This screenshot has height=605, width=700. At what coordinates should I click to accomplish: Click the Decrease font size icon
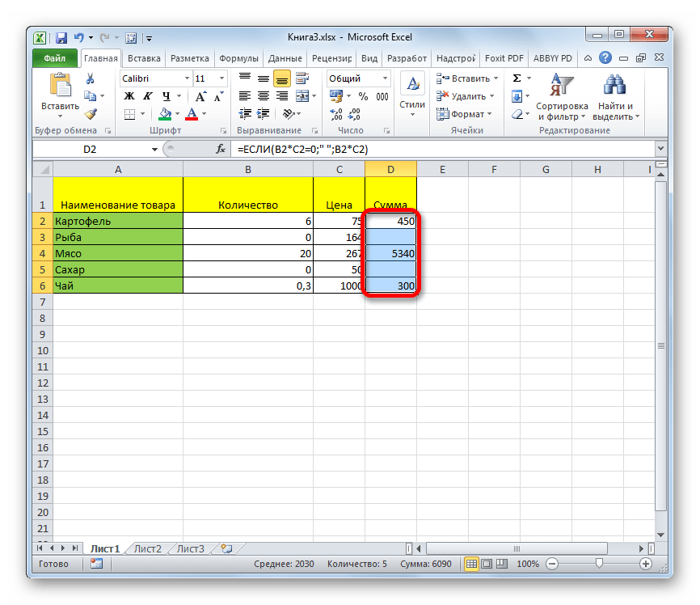(x=218, y=96)
